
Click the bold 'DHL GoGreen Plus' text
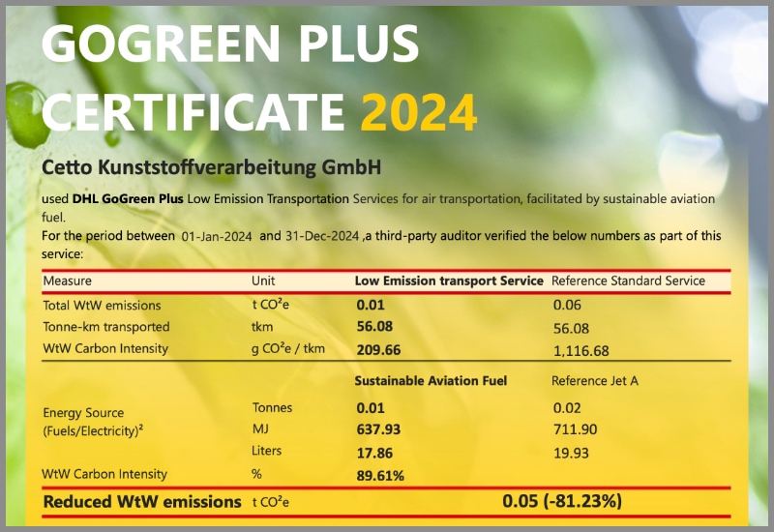point(128,199)
